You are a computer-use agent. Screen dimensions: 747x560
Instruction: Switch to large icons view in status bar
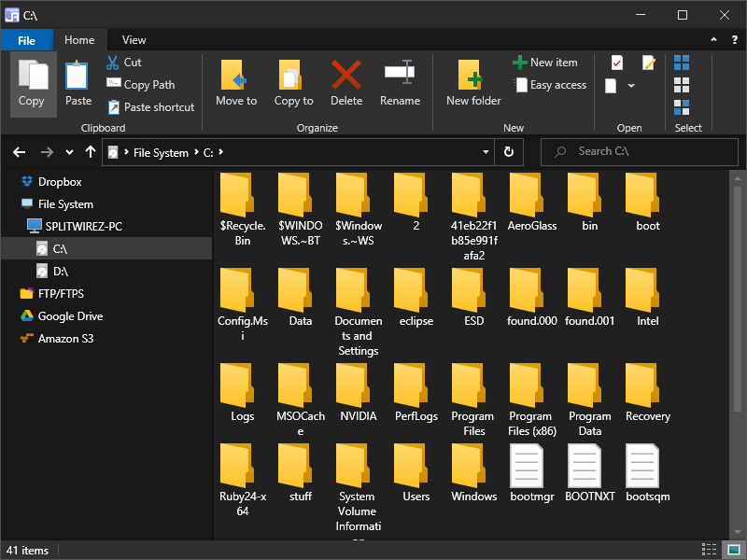pyautogui.click(x=734, y=550)
